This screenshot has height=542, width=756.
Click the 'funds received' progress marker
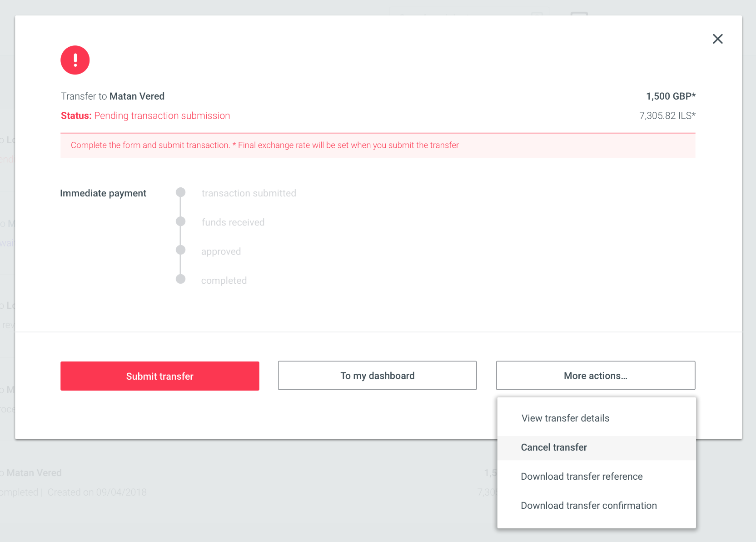click(x=180, y=221)
